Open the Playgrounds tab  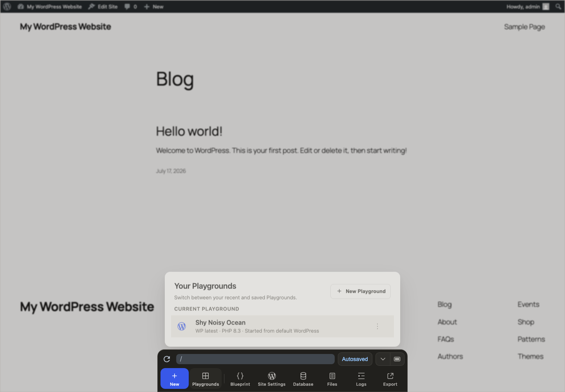coord(206,379)
